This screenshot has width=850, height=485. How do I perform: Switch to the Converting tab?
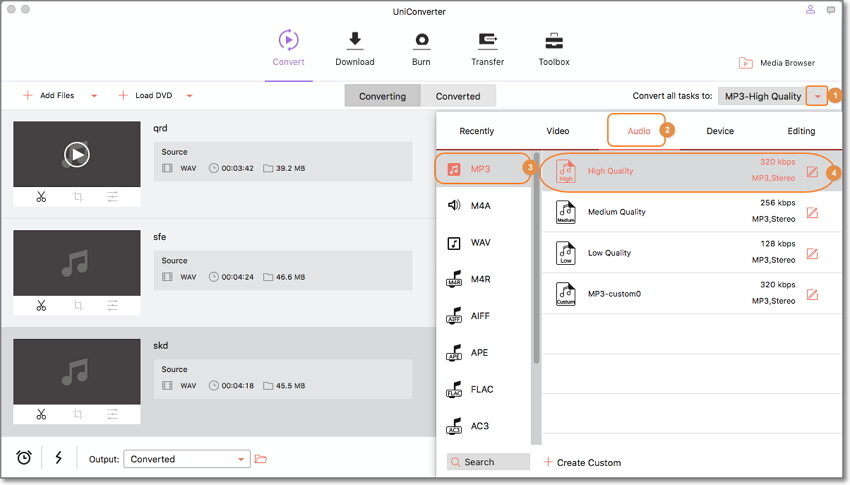pyautogui.click(x=382, y=96)
